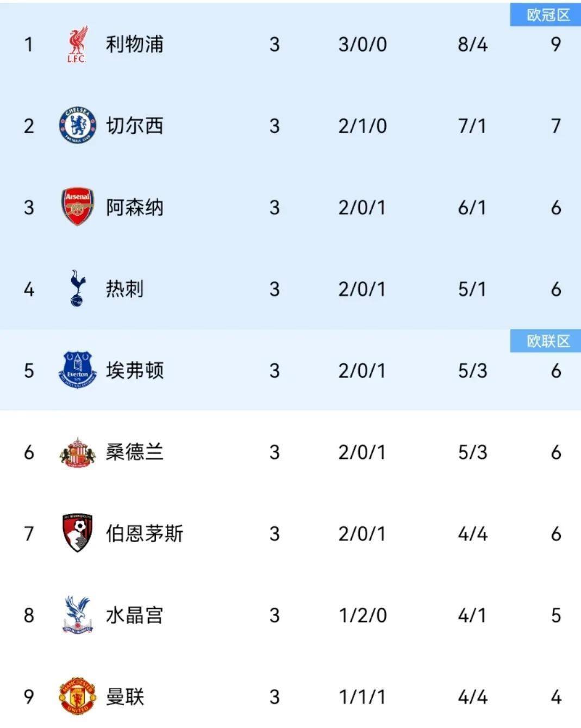Click the Crystal Palace eagle badge
581x728 pixels.
[x=77, y=615]
